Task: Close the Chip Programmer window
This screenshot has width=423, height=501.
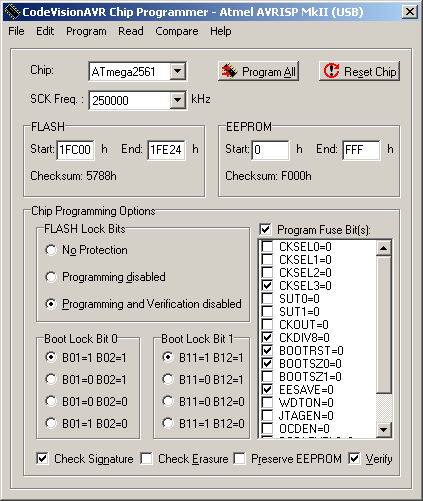Action: pos(409,12)
